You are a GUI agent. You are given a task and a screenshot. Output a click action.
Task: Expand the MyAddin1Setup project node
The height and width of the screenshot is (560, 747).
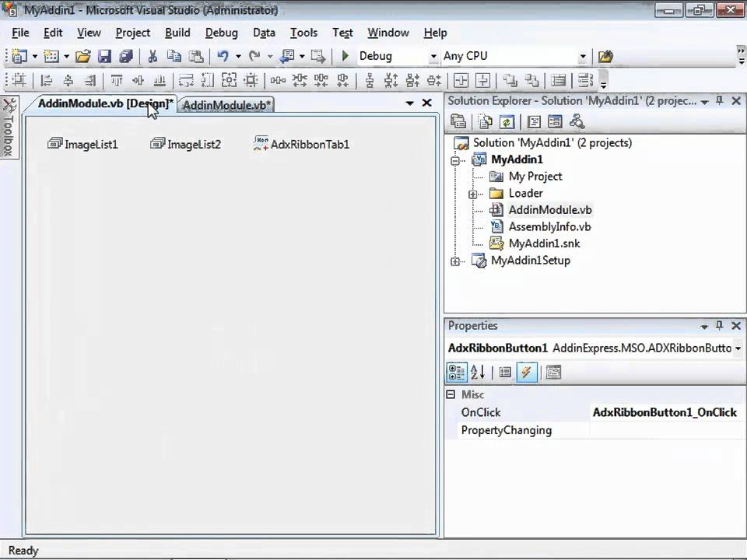click(455, 261)
